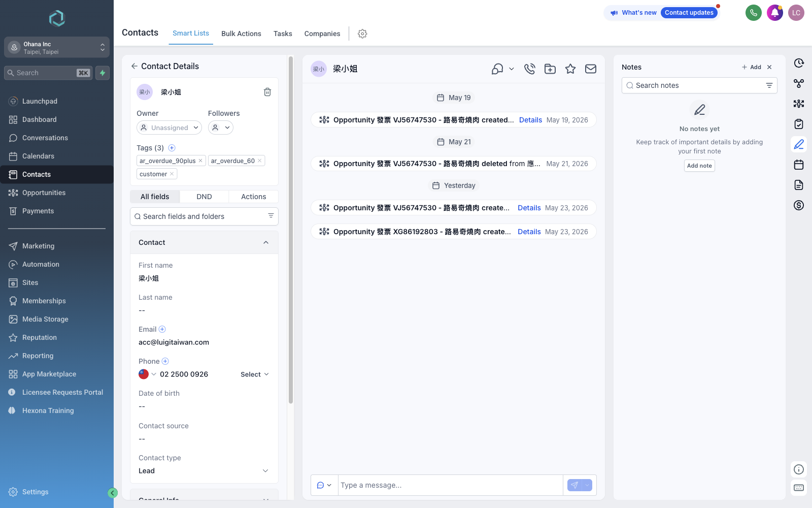
Task: Close the Notes panel
Action: pos(769,67)
